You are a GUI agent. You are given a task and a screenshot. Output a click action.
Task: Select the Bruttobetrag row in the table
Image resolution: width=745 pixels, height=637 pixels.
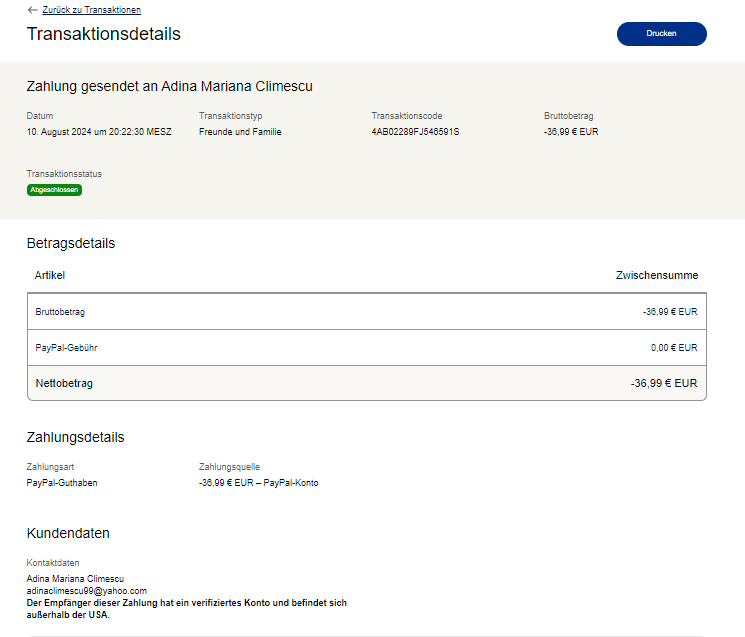(366, 312)
